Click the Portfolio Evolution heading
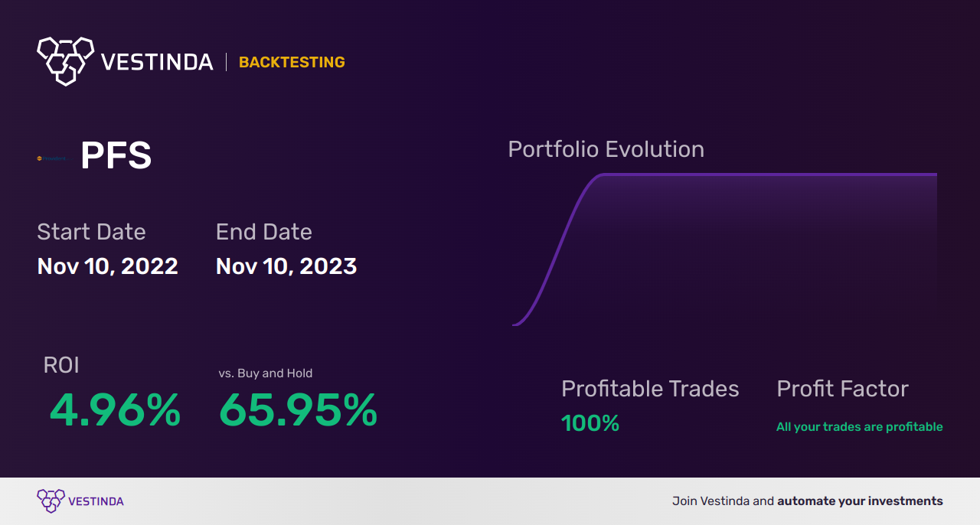The height and width of the screenshot is (525, 980). (606, 149)
